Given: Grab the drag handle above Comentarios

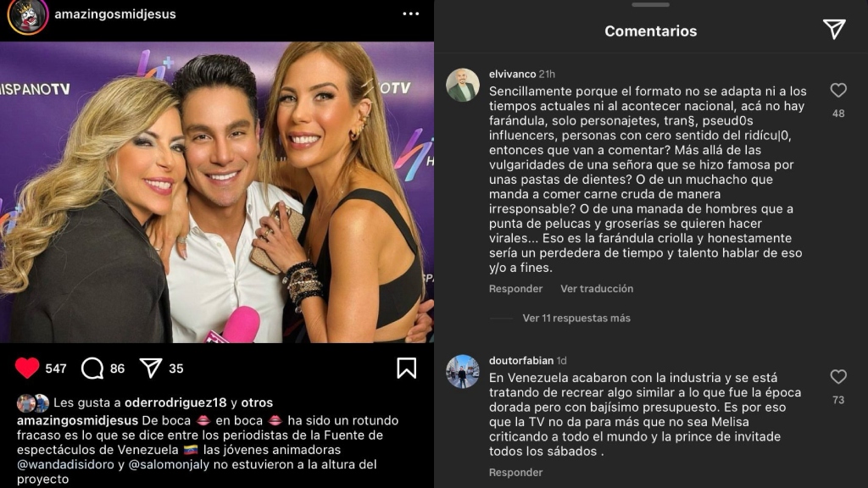Looking at the screenshot, I should tap(650, 5).
